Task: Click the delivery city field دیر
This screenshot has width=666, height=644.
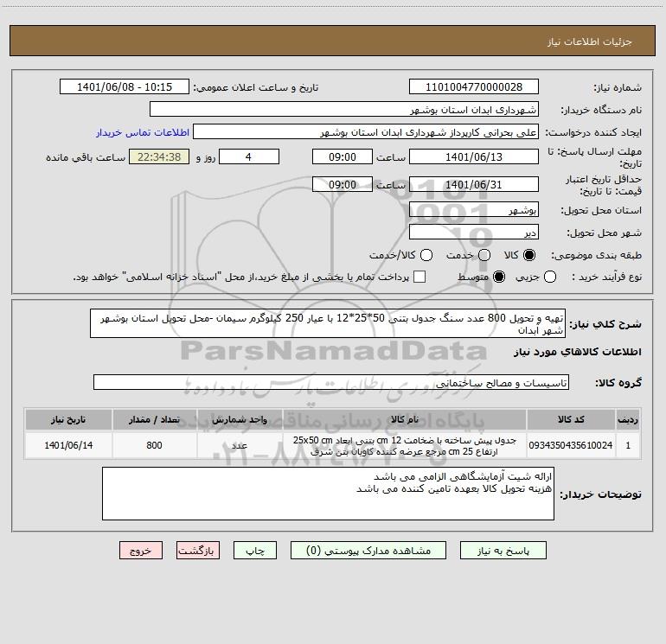Action: (474, 233)
